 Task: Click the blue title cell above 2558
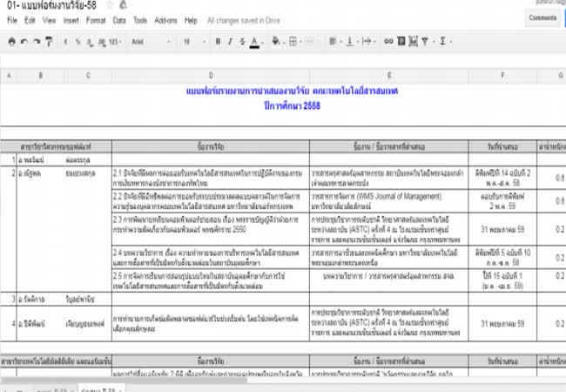pyautogui.click(x=292, y=91)
